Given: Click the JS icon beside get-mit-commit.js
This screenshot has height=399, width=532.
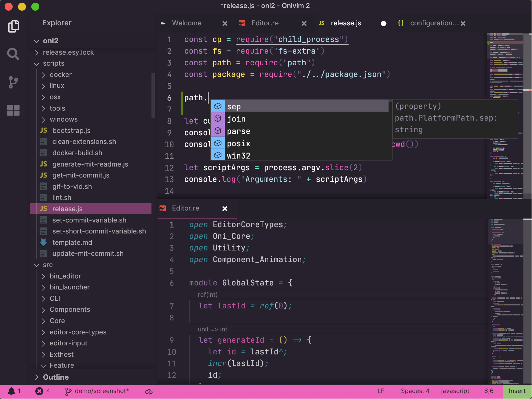Looking at the screenshot, I should 44,175.
